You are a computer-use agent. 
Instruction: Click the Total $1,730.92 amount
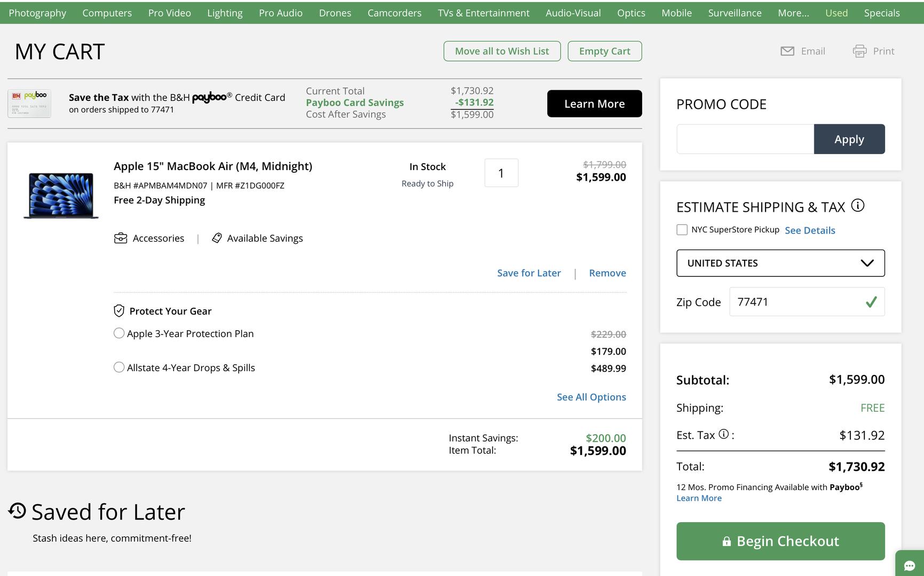(x=856, y=467)
